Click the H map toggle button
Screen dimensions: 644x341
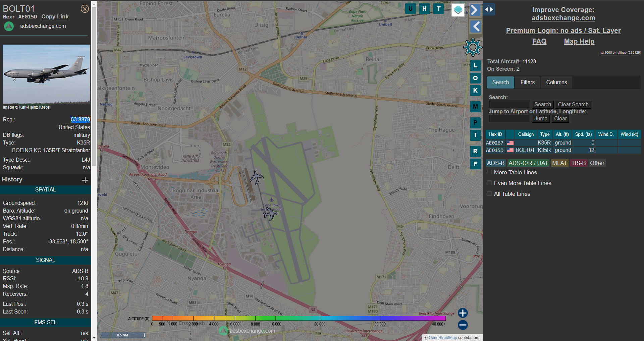424,9
